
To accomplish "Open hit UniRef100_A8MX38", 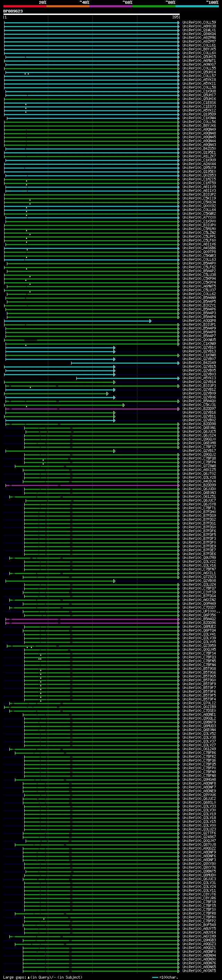I will coord(199,26).
